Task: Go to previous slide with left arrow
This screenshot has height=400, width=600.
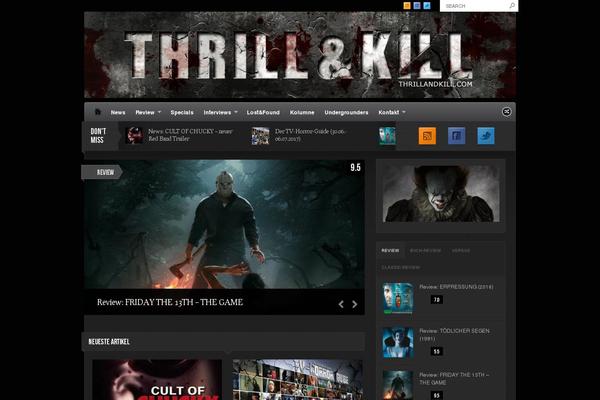Action: [x=341, y=304]
